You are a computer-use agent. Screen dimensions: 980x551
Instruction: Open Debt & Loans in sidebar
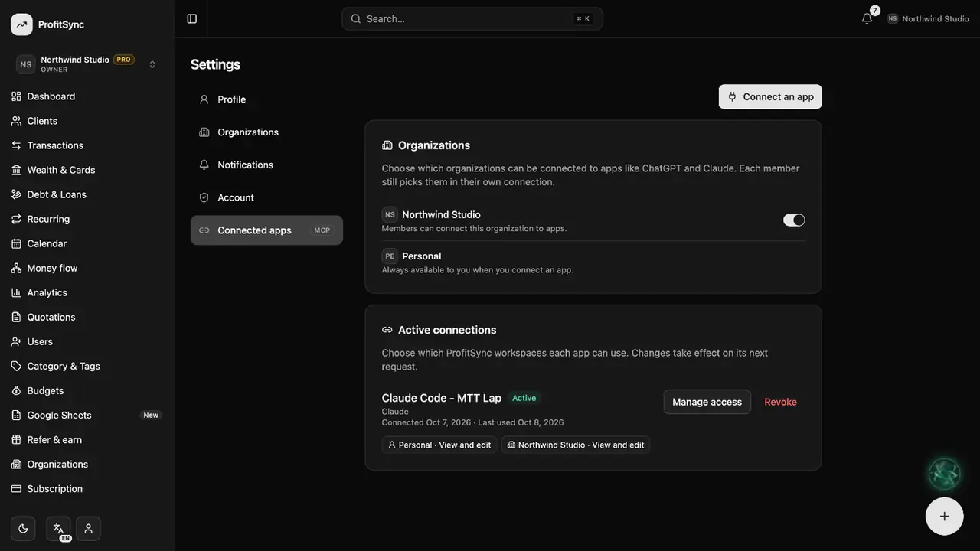pos(87,194)
